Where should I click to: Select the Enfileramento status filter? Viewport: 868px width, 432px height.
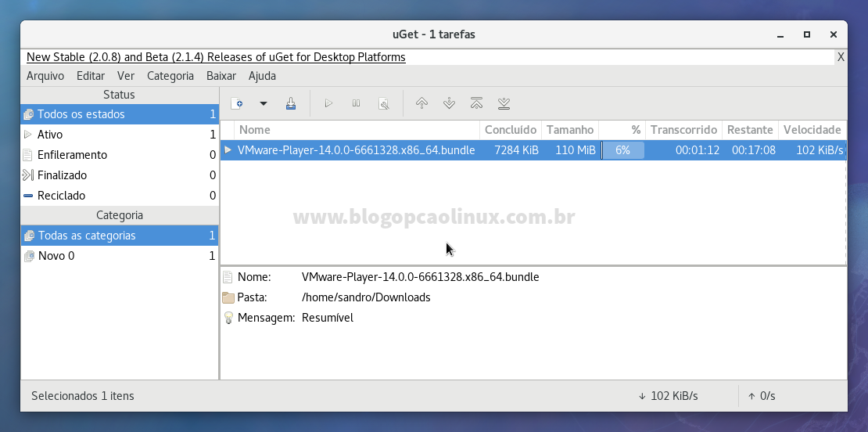click(120, 154)
